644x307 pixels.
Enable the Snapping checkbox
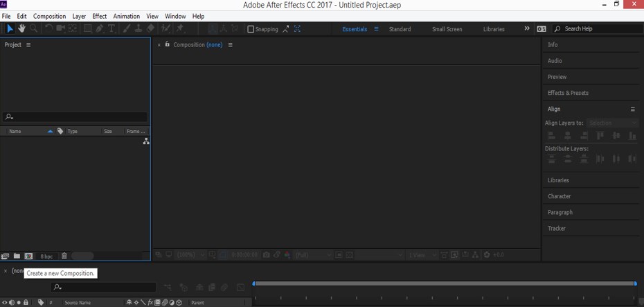251,29
